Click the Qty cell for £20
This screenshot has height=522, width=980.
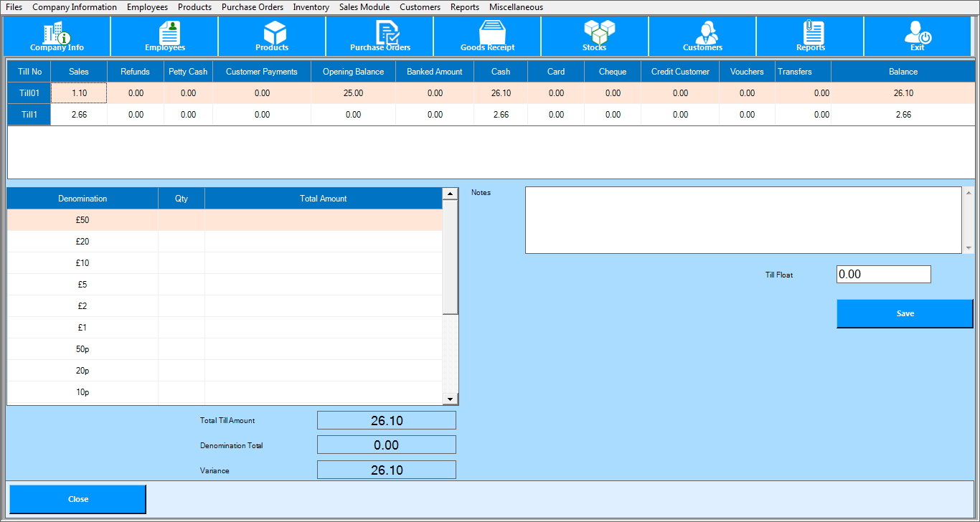[x=182, y=242]
